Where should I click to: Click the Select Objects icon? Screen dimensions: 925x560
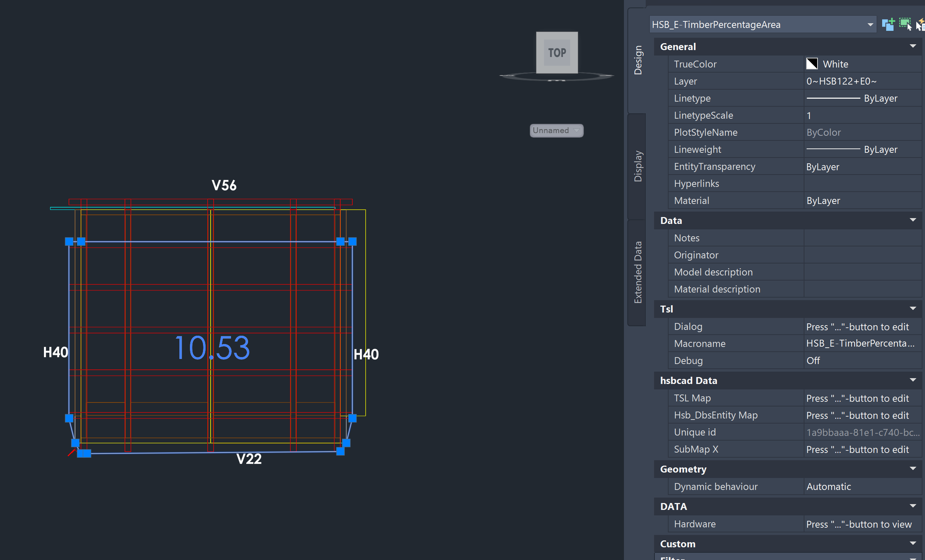905,24
